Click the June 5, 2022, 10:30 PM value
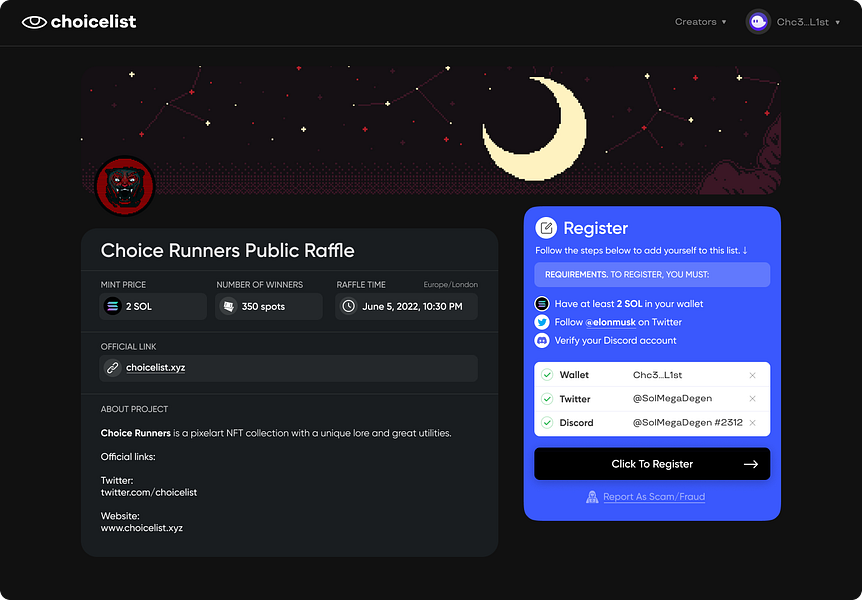This screenshot has width=862, height=600. (412, 306)
